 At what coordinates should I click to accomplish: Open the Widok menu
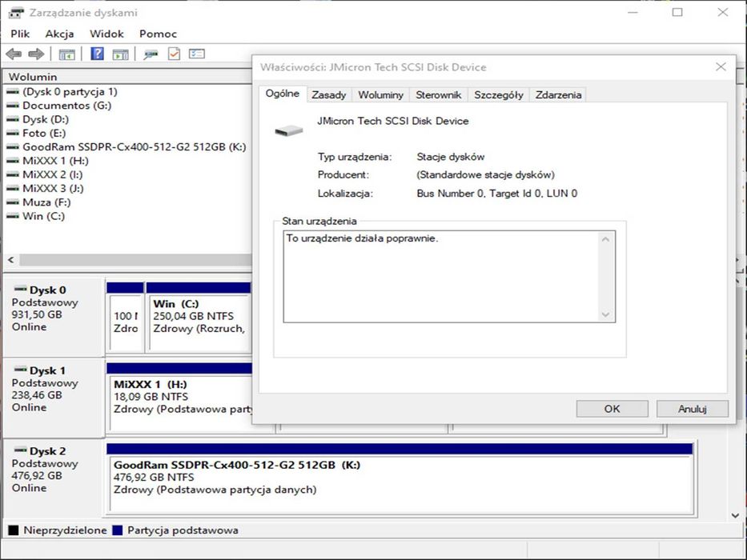tap(106, 34)
